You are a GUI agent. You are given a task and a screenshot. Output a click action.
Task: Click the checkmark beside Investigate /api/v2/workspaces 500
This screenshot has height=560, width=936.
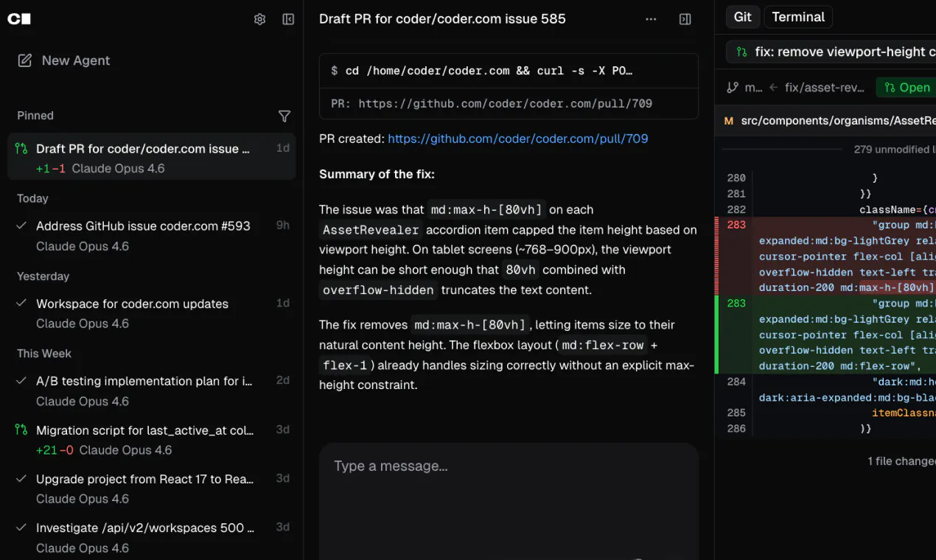tap(21, 527)
